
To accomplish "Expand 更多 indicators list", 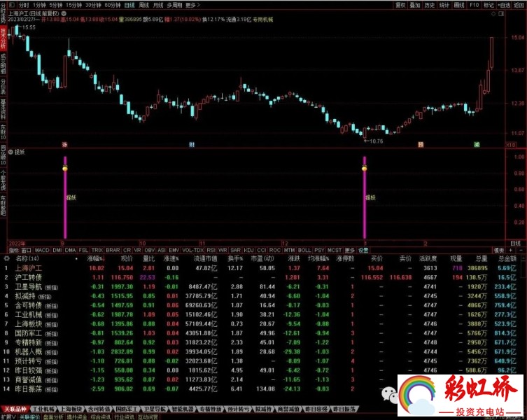I will coord(349,250).
